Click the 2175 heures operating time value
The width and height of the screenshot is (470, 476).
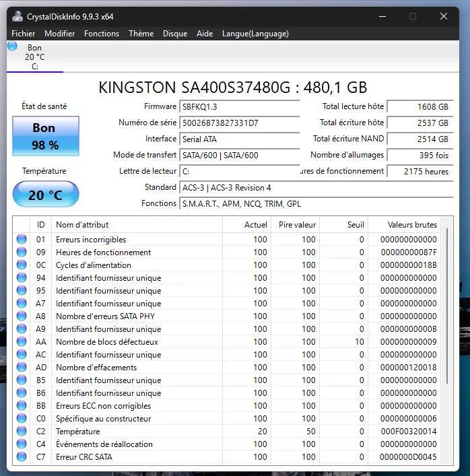tap(420, 172)
